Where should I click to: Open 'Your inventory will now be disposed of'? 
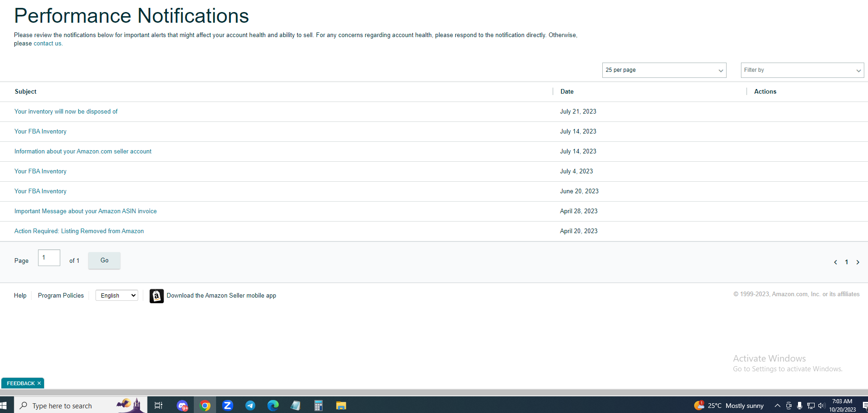coord(66,112)
